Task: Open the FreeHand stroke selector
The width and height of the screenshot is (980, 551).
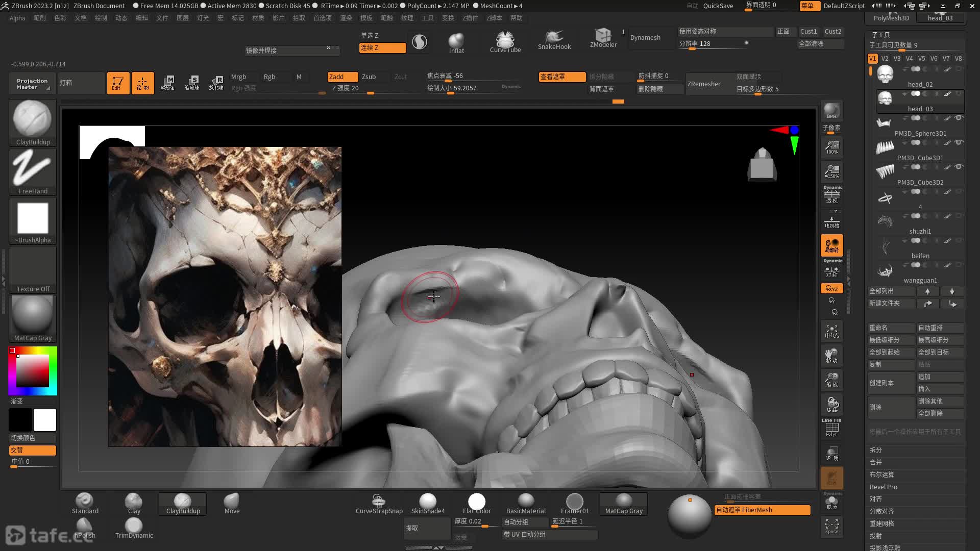Action: 33,172
